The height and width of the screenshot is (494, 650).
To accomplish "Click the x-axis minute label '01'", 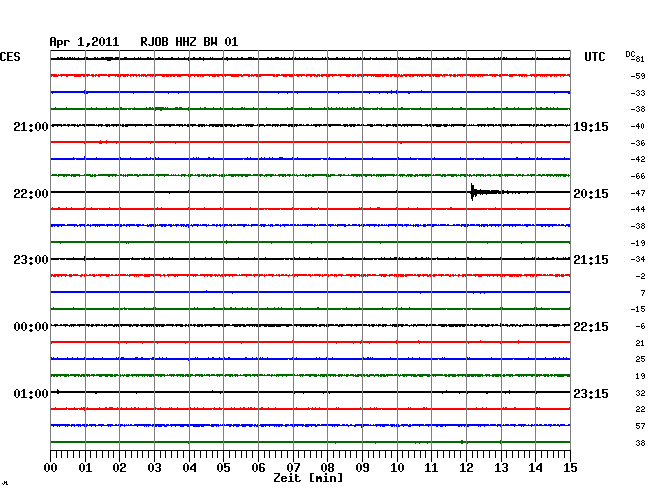I will (x=85, y=468).
